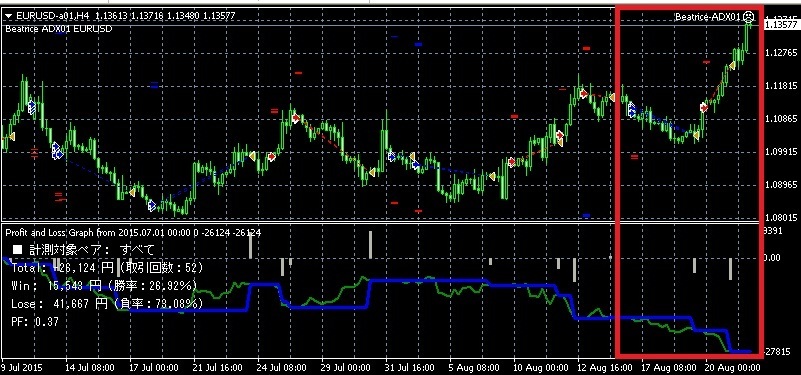Click the 1.10865 price scale label

(780, 119)
